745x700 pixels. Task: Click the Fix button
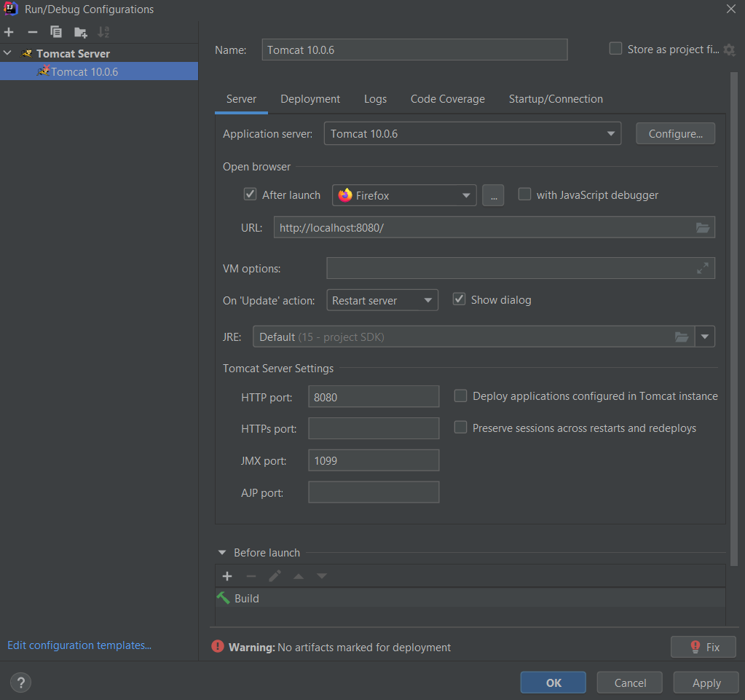pos(703,647)
